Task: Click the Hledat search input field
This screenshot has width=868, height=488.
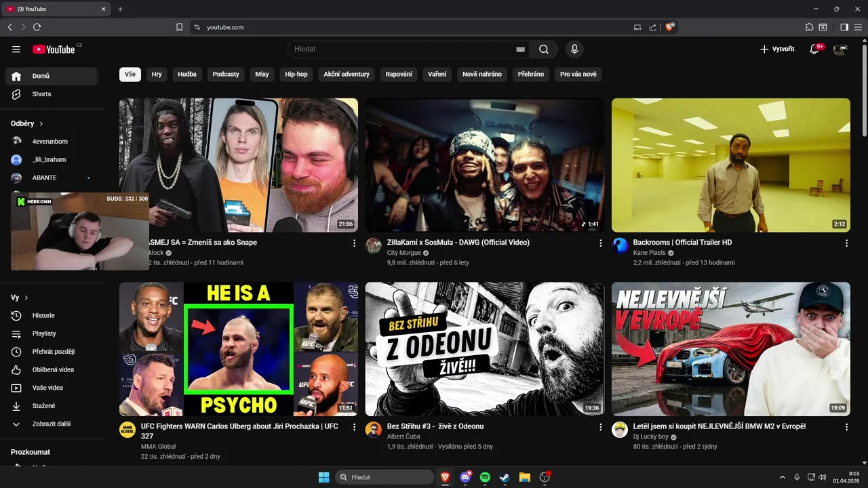Action: (403, 49)
